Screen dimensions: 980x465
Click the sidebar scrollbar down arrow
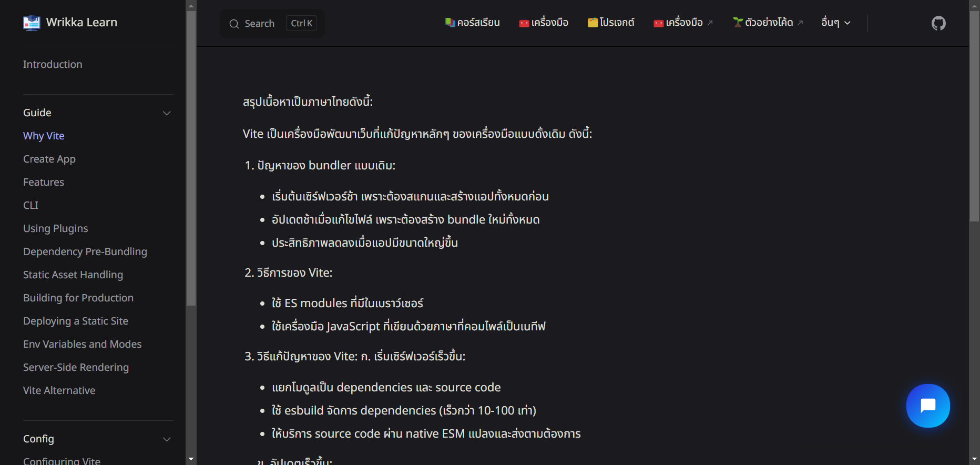click(191, 459)
